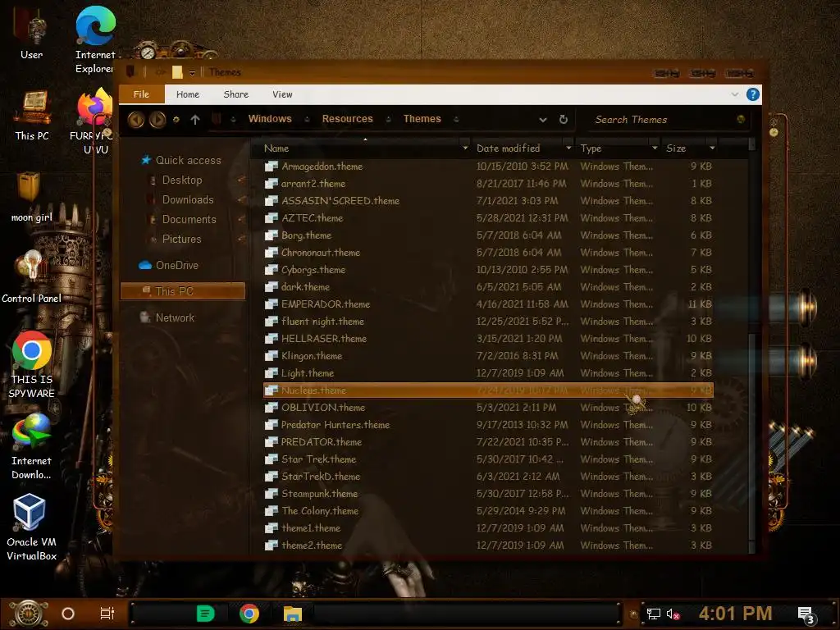
Task: Switch to the Home ribbon tab
Action: 188,94
